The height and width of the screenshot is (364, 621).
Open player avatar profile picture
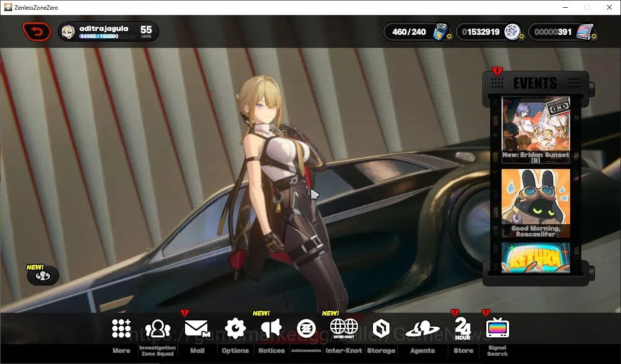pyautogui.click(x=69, y=32)
